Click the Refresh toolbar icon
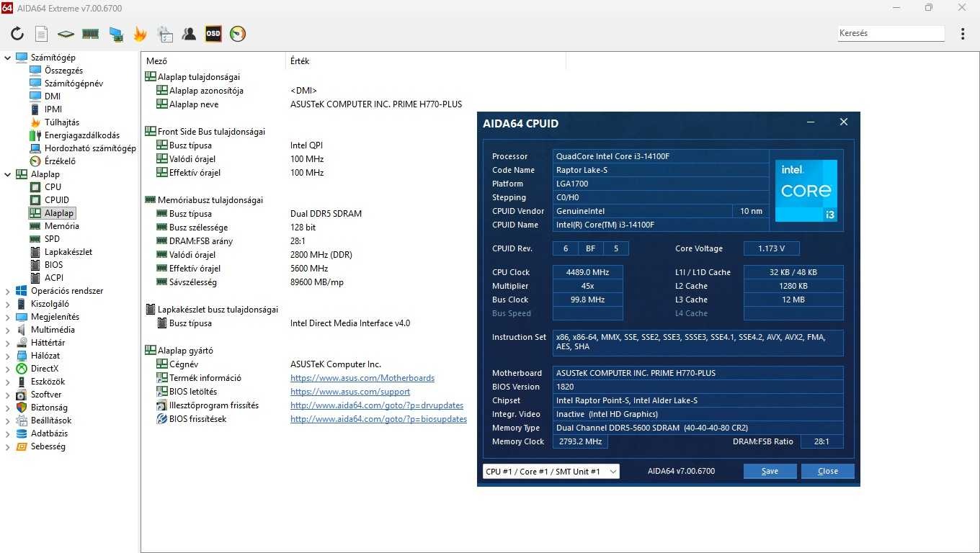980x553 pixels. pyautogui.click(x=17, y=34)
